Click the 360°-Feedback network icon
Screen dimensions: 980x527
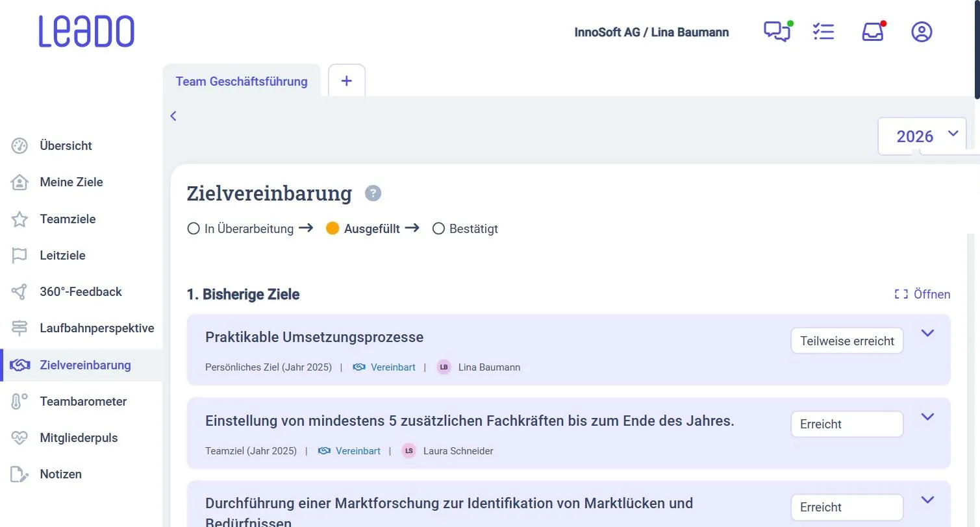19,292
